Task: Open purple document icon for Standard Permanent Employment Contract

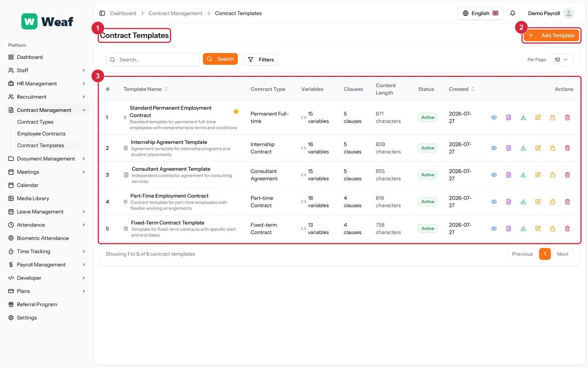Action: click(509, 117)
